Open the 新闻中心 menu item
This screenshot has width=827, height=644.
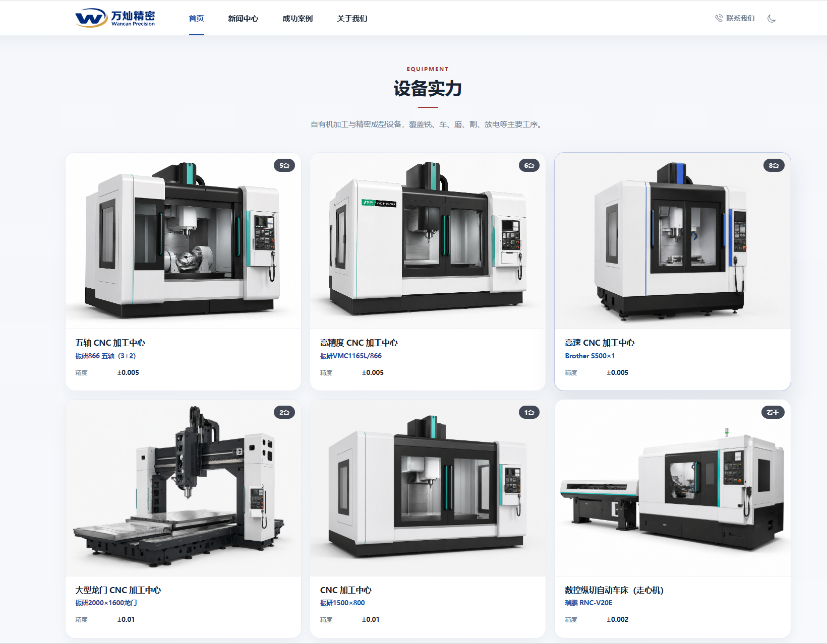(x=243, y=19)
